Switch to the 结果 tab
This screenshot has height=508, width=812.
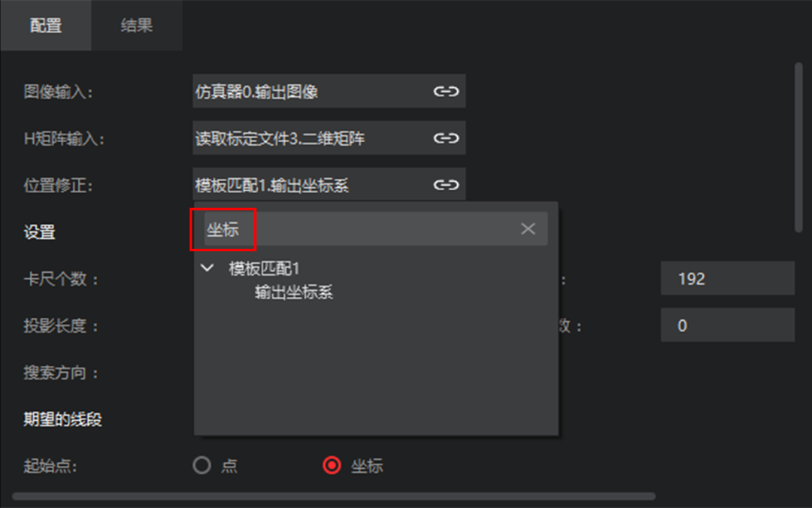(x=137, y=26)
